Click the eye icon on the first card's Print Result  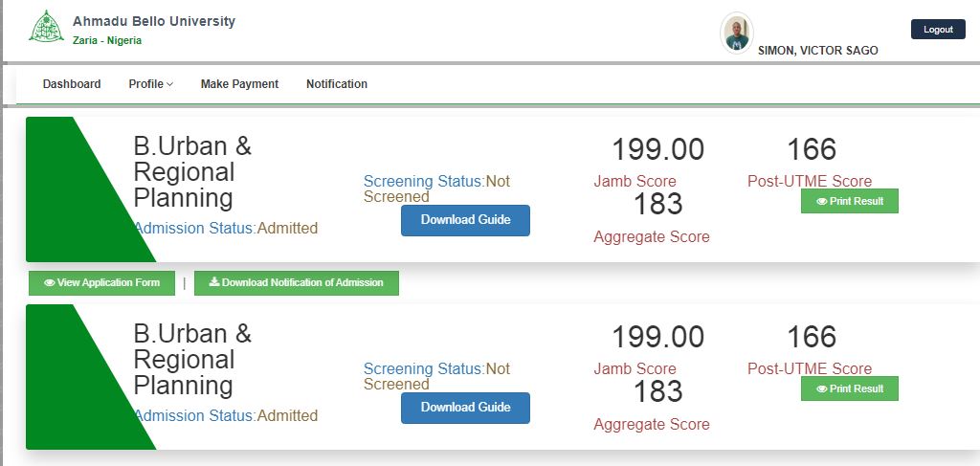click(821, 202)
